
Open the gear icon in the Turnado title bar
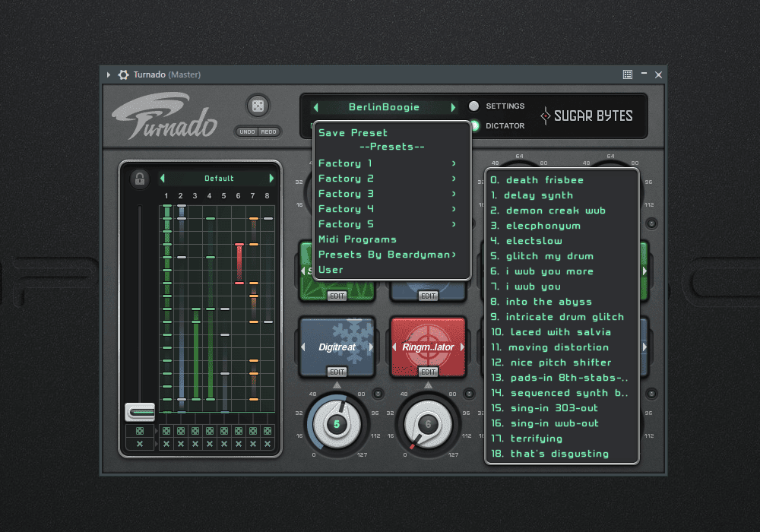(124, 74)
